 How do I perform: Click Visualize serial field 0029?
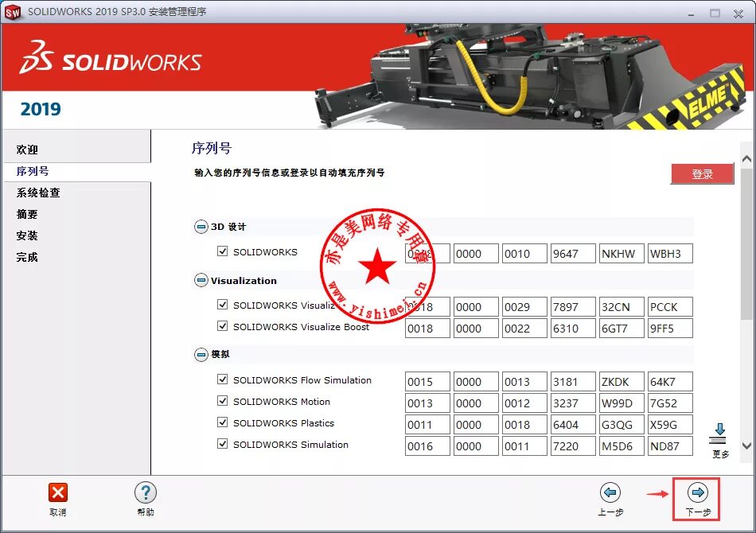[524, 307]
